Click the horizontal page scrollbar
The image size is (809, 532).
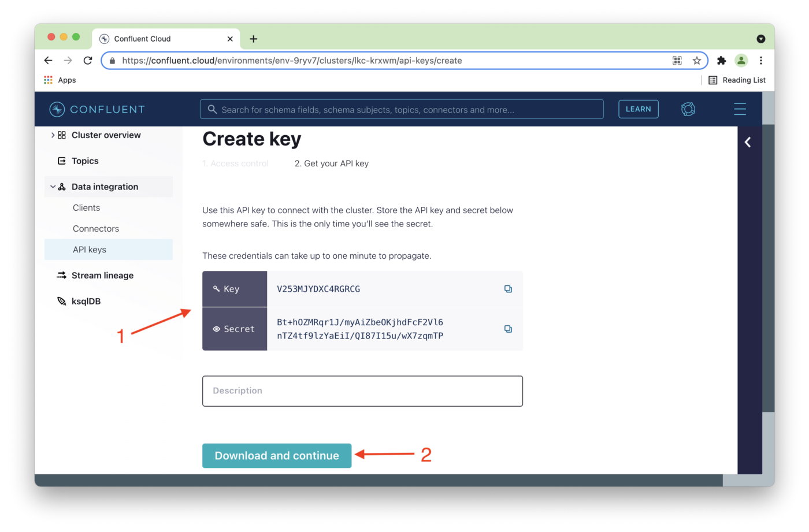(x=378, y=481)
